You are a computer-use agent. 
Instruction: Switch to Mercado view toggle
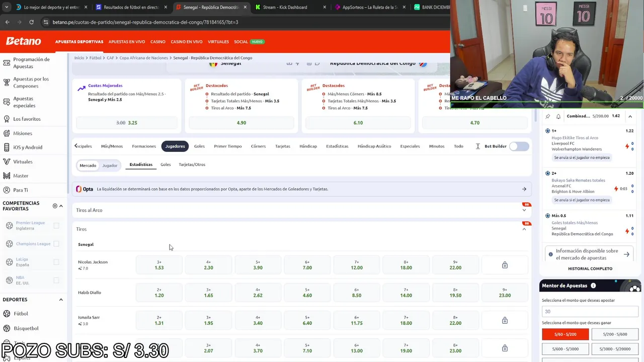click(x=88, y=165)
